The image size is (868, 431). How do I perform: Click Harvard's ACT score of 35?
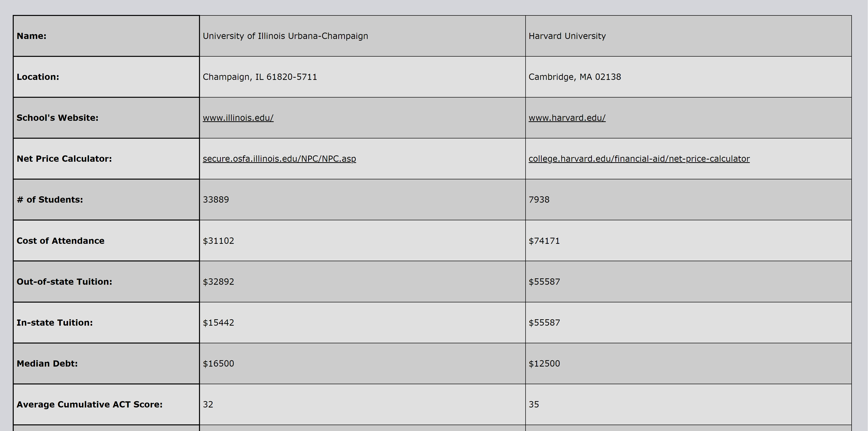[x=534, y=404]
